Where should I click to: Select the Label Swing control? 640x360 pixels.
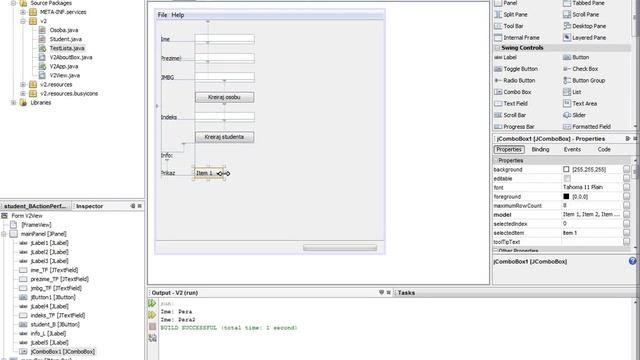coord(505,58)
